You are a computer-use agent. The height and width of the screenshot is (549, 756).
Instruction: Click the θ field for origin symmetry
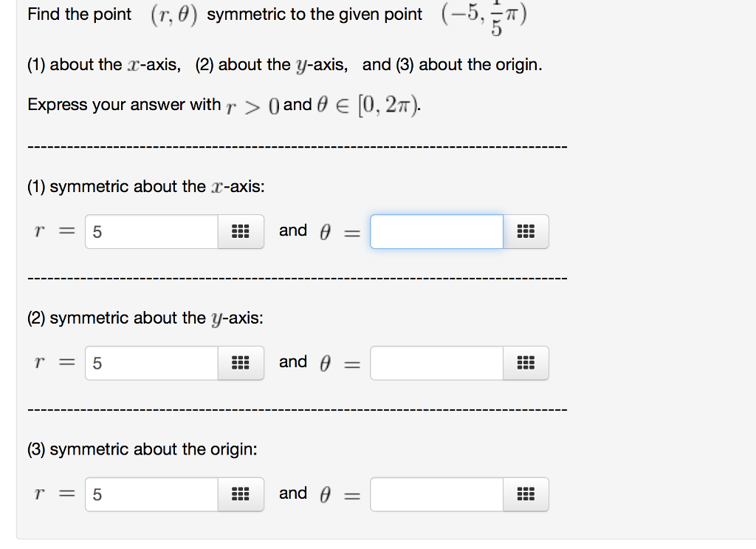point(436,494)
